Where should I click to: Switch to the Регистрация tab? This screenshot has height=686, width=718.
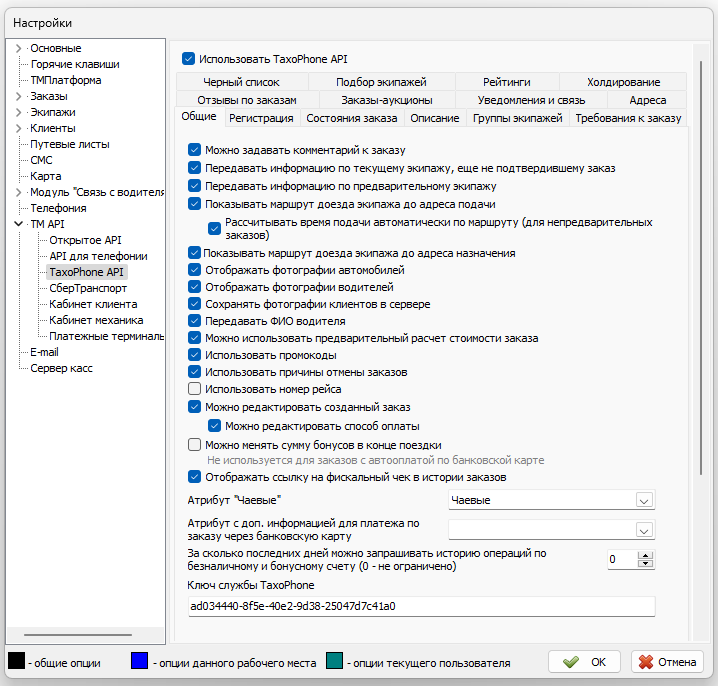[261, 118]
